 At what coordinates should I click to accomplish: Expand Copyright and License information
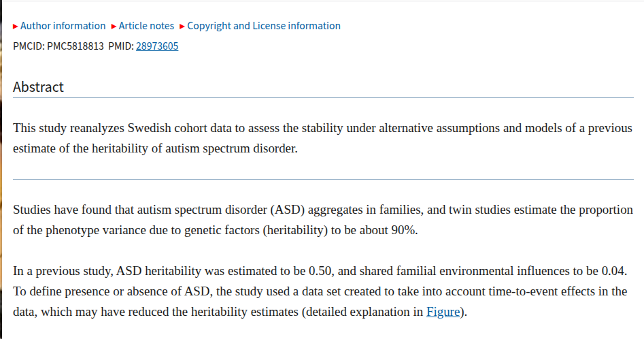[264, 26]
